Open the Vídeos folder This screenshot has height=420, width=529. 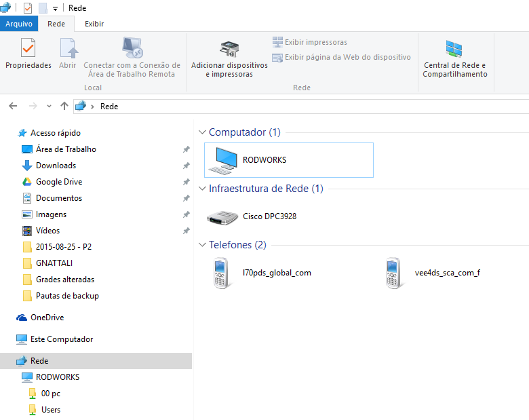click(x=41, y=231)
